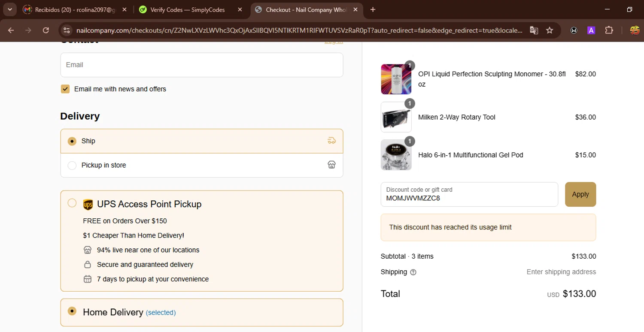This screenshot has height=332, width=644.
Task: Click the address bar URL
Action: click(x=299, y=30)
